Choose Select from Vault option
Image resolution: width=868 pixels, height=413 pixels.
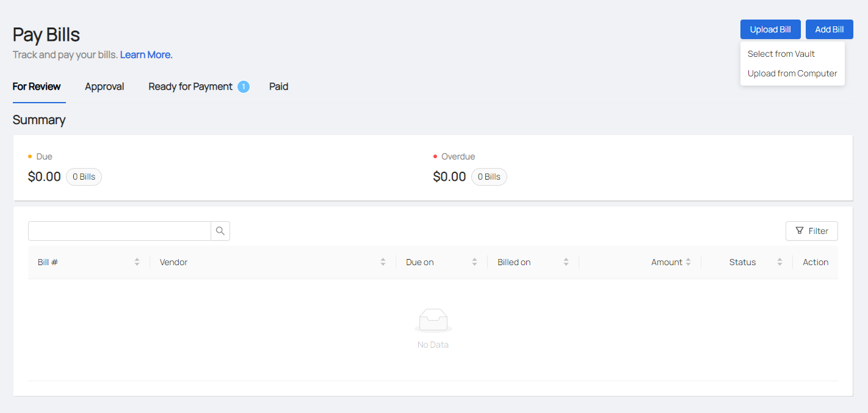(781, 54)
